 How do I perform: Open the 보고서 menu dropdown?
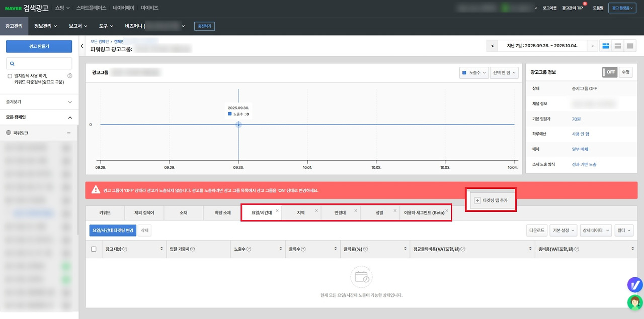(78, 26)
